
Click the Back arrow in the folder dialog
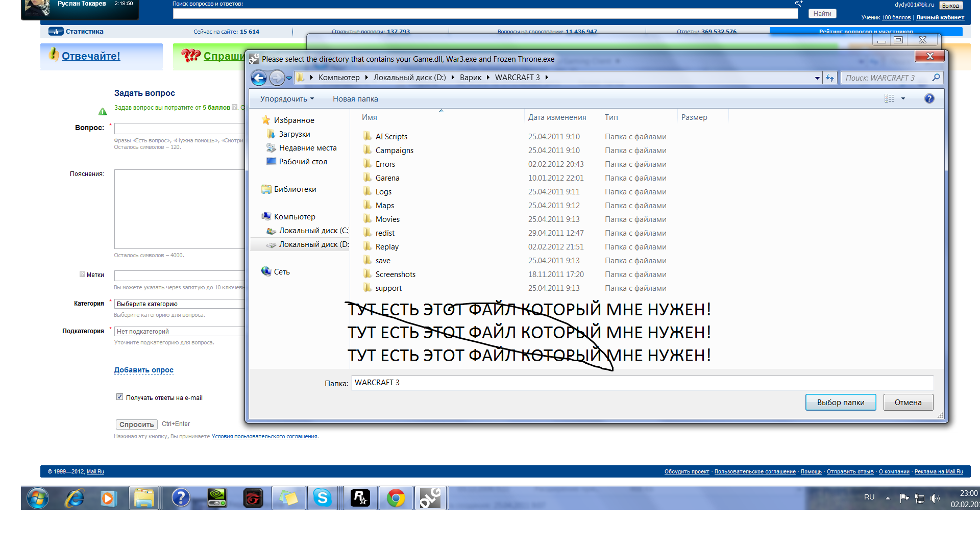tap(259, 78)
